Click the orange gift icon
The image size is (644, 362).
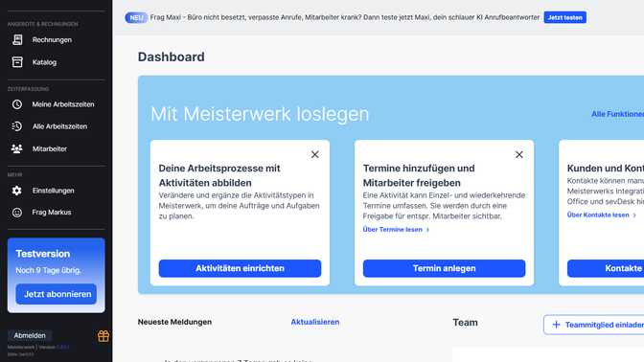(x=103, y=336)
